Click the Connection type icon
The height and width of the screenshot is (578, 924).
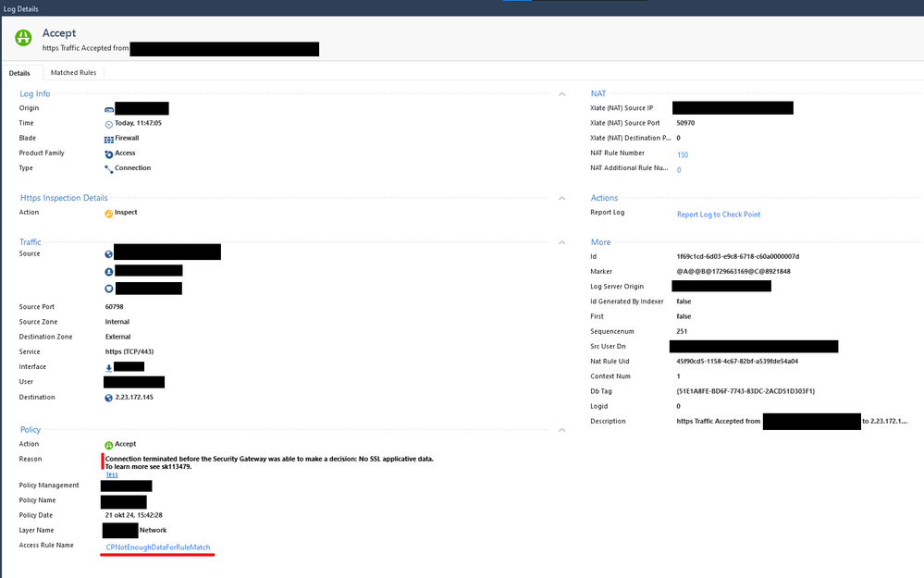108,168
